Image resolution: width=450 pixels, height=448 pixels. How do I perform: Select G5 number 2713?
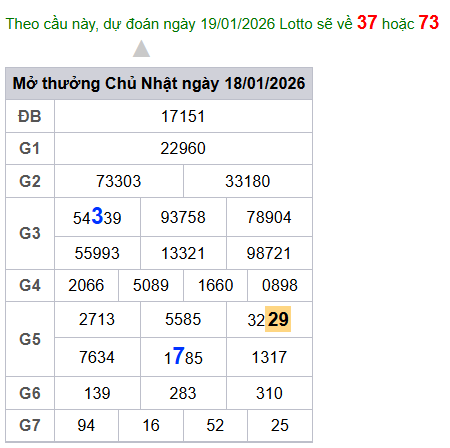pos(97,319)
